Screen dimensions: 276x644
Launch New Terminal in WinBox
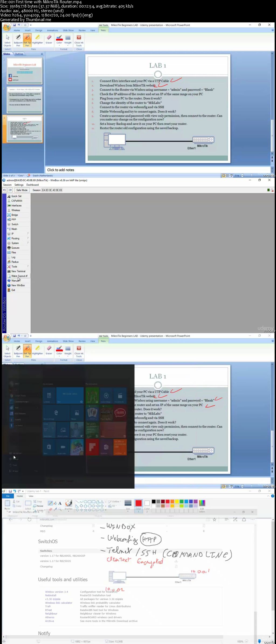coord(18,271)
